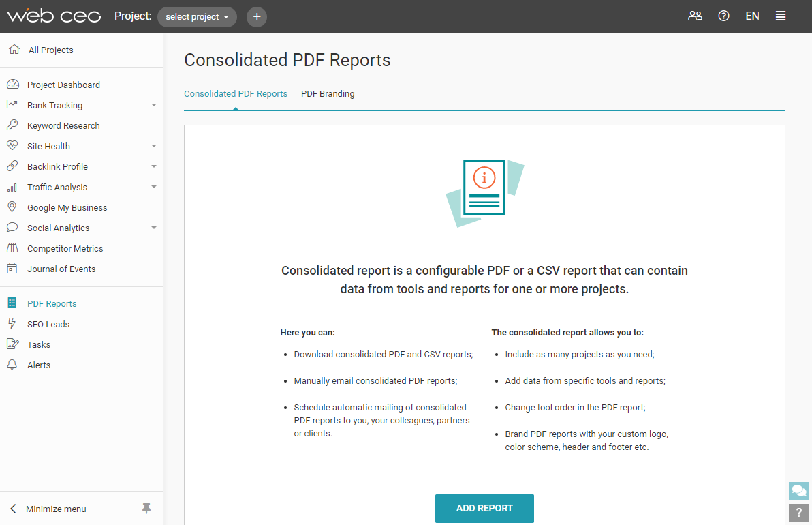Open Keyword Research
Screen dimensions: 812x525
(63, 126)
